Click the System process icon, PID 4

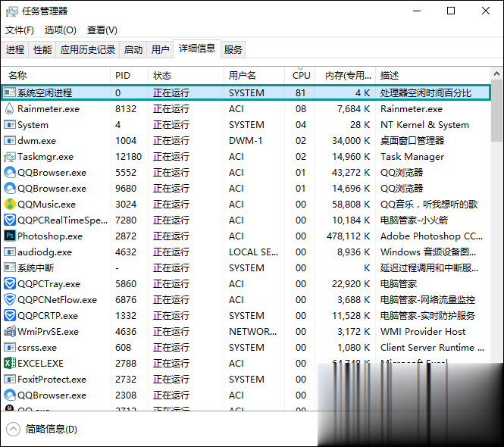[10, 124]
